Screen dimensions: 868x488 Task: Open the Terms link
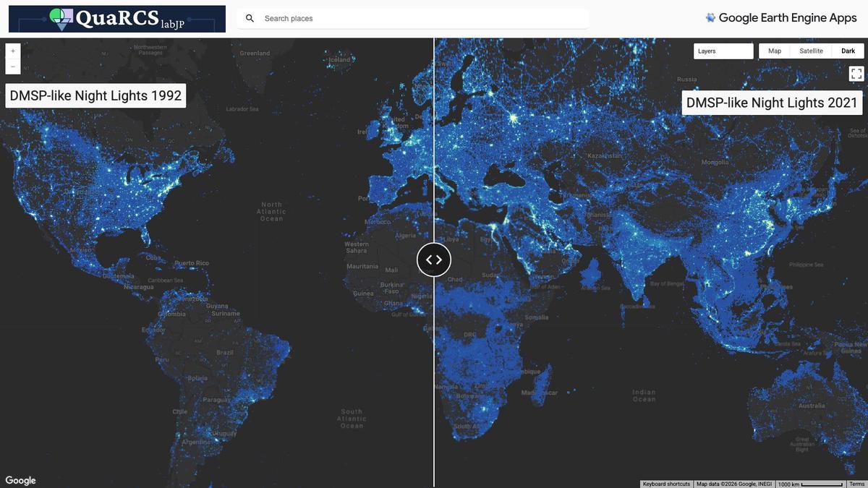pyautogui.click(x=856, y=484)
